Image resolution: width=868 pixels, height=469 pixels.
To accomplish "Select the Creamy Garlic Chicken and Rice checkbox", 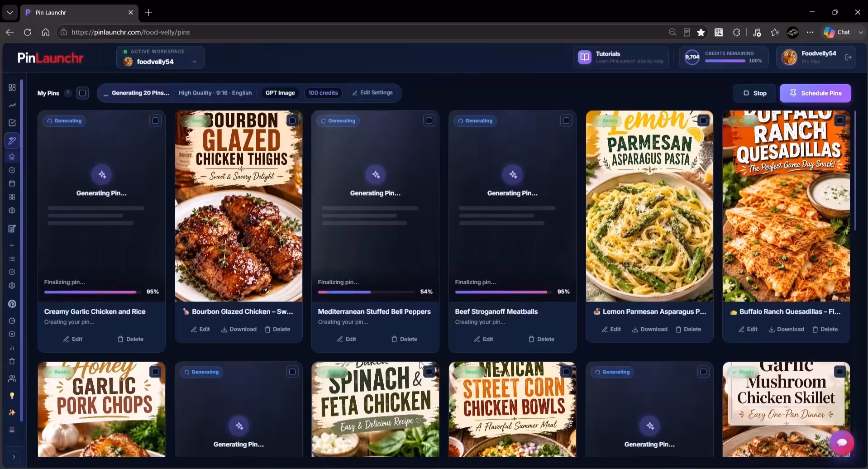I will (x=155, y=120).
